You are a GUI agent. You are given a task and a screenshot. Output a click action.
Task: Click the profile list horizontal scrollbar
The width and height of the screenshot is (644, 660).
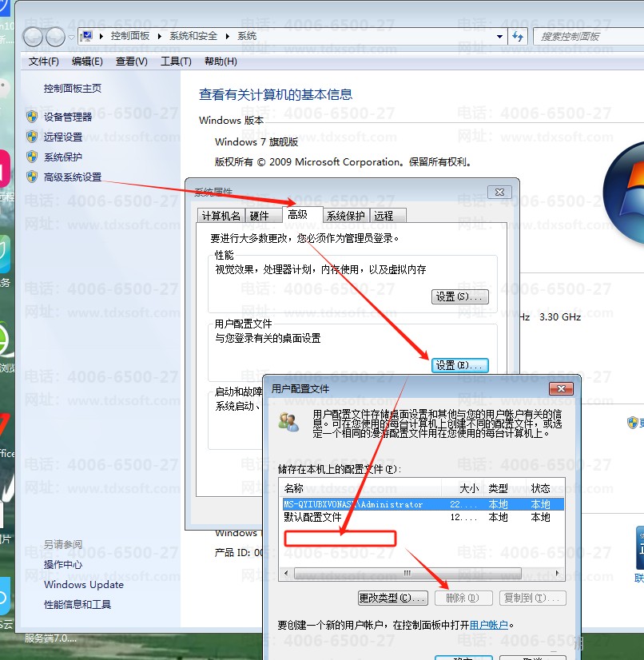[407, 573]
